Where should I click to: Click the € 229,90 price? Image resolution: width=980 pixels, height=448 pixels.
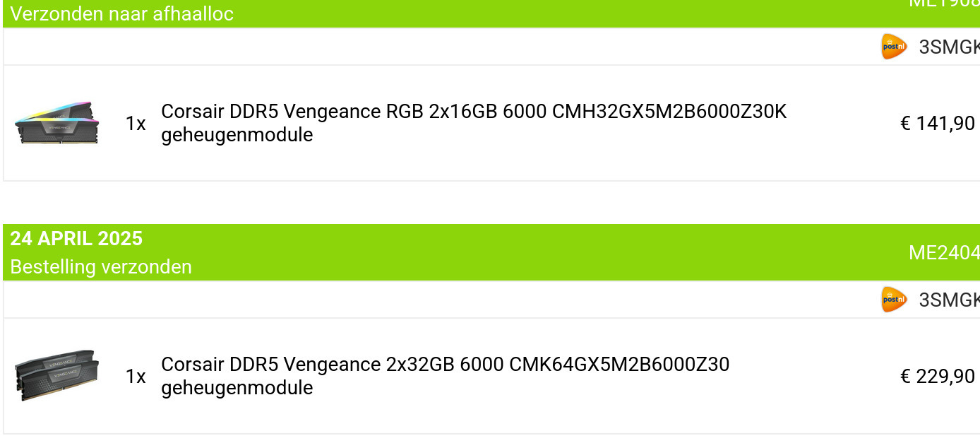coord(938,377)
